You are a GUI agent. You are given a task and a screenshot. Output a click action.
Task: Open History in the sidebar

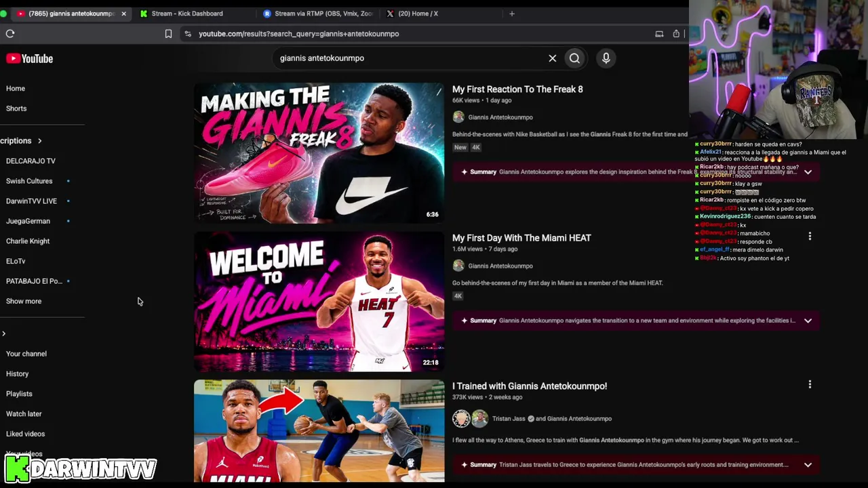pos(18,373)
